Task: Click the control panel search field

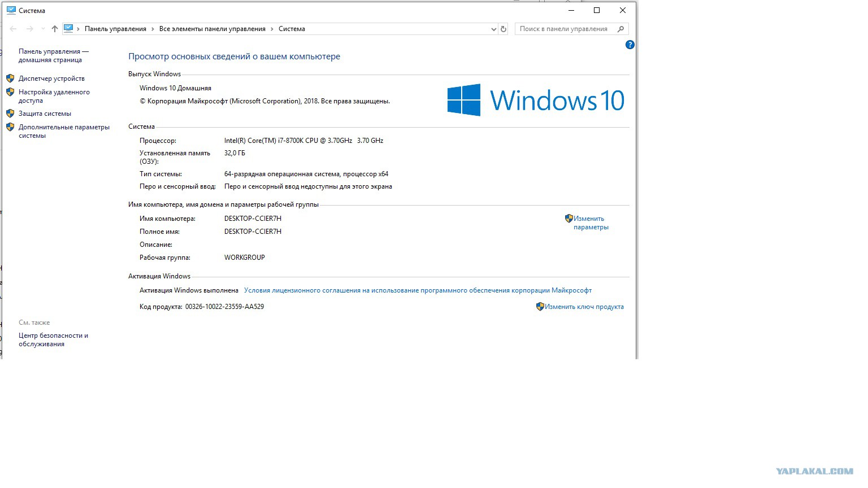Action: tap(565, 29)
